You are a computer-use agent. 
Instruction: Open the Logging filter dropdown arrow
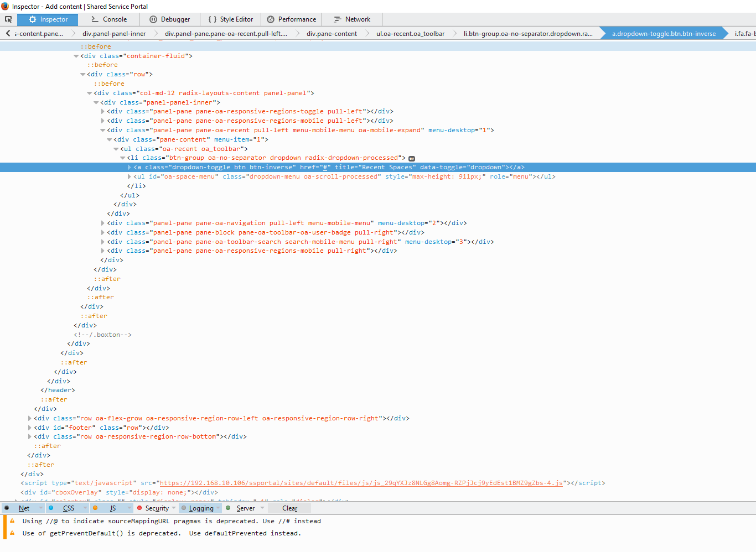click(x=218, y=508)
